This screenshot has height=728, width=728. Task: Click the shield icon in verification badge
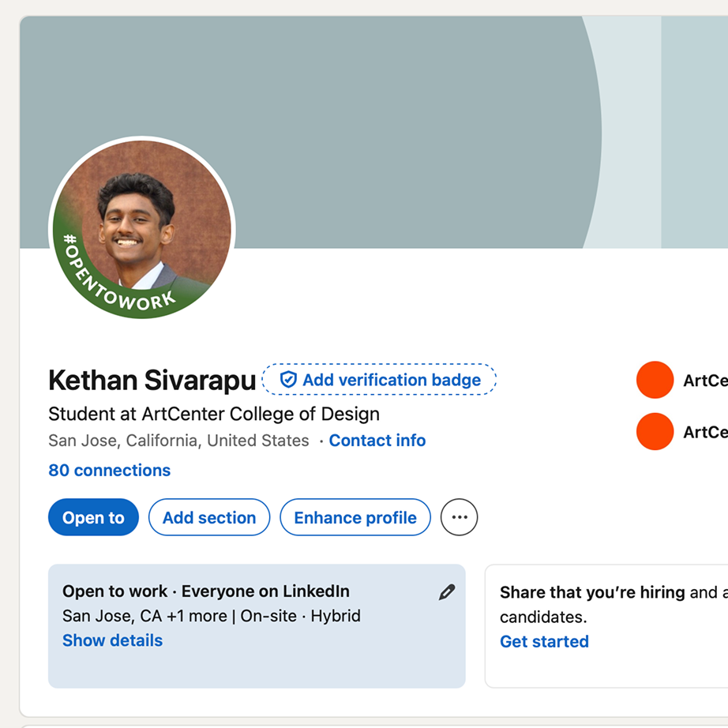[x=288, y=380]
